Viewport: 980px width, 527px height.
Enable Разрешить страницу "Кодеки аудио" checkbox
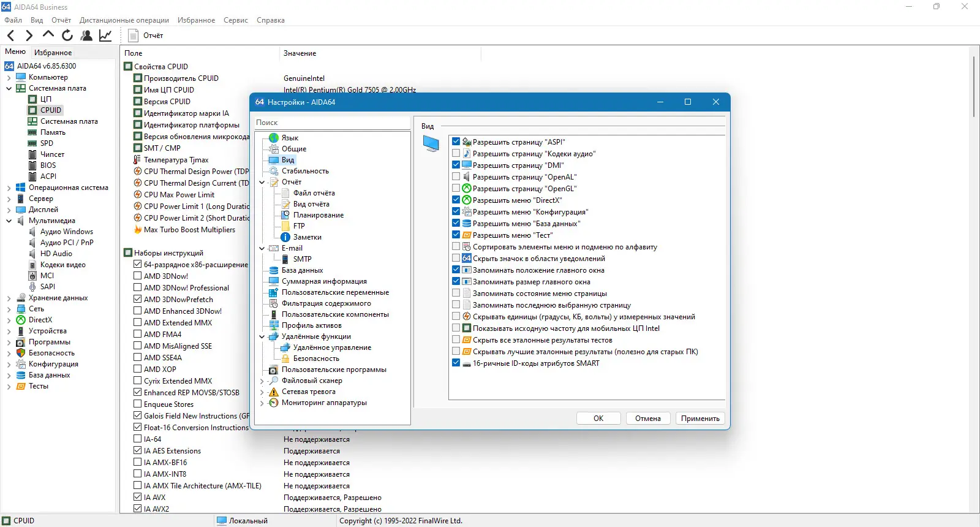456,153
